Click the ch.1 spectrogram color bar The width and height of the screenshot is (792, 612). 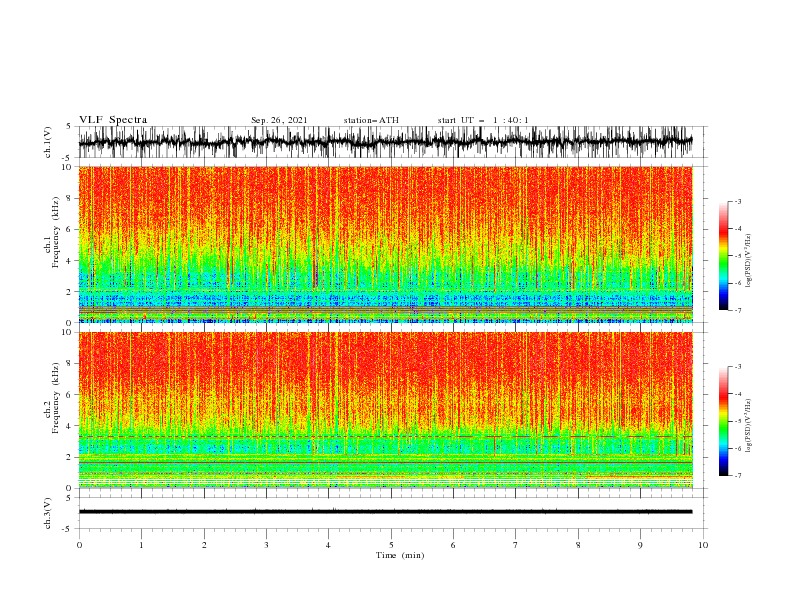tap(723, 256)
